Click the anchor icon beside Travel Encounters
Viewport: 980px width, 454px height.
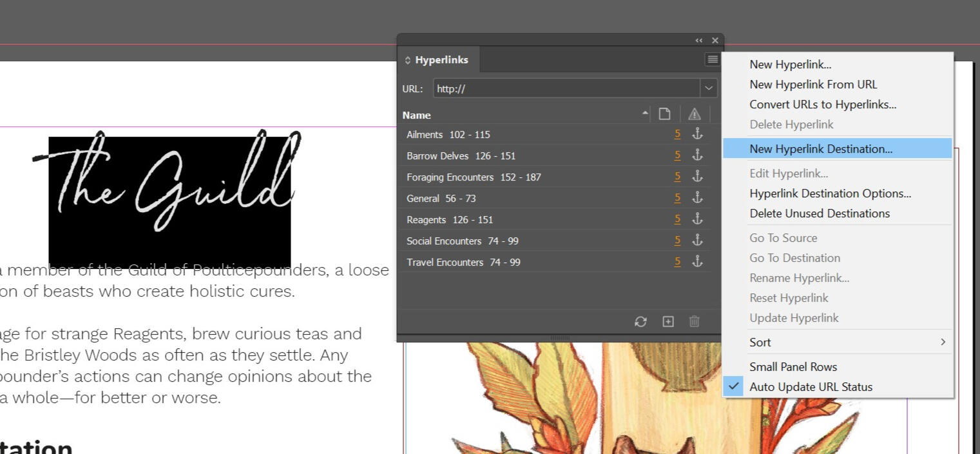point(697,261)
